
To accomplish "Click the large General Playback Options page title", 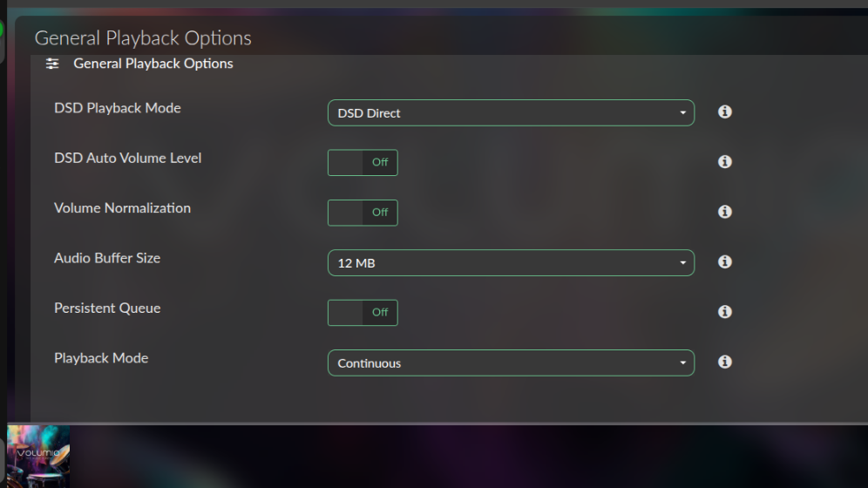I will pos(143,38).
